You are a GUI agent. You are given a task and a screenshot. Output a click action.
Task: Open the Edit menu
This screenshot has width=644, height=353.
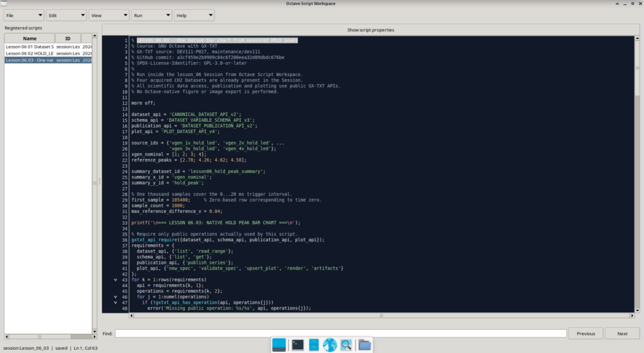[x=66, y=15]
